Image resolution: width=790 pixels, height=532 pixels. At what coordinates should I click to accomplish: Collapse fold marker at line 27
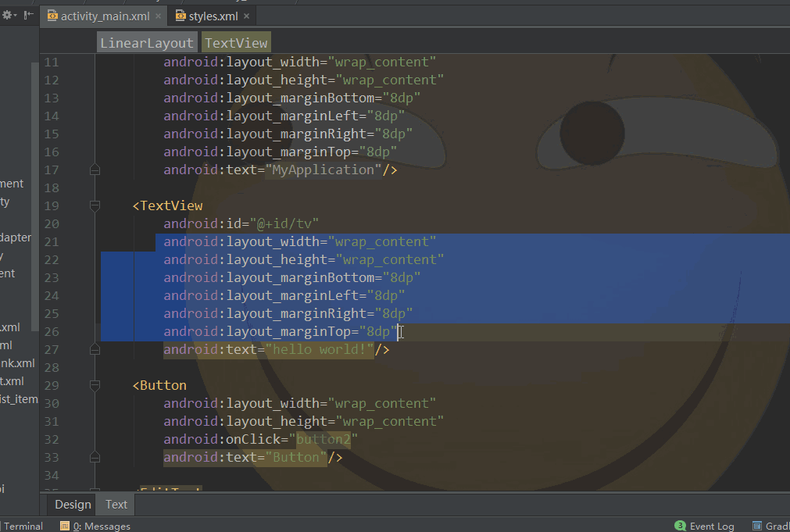click(95, 349)
